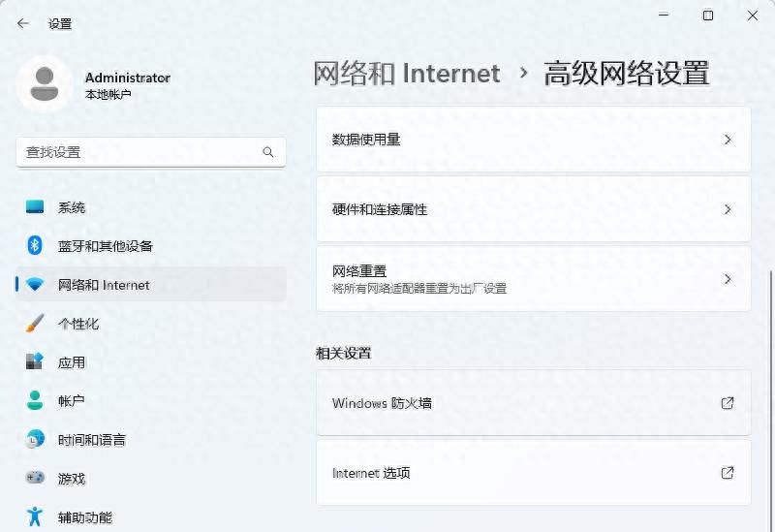Maximize the Settings window
Image resolution: width=775 pixels, height=532 pixels.
(x=708, y=16)
